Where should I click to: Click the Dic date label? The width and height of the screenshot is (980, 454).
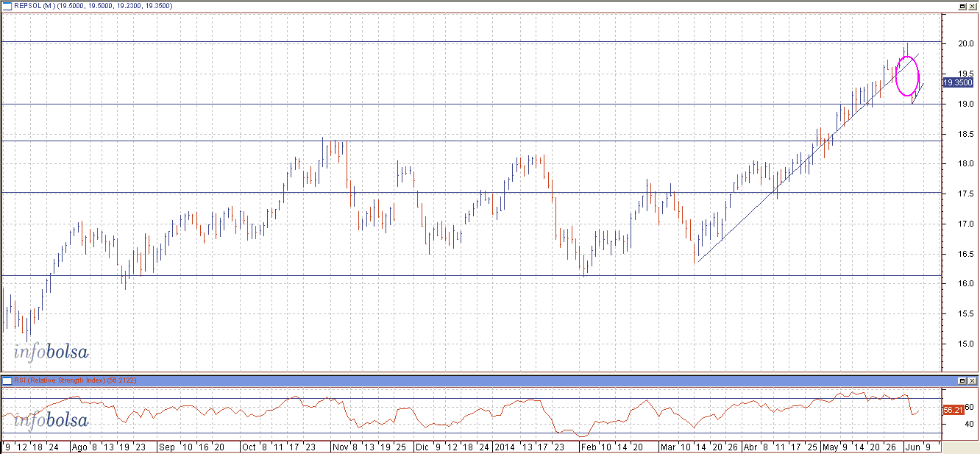click(x=422, y=447)
